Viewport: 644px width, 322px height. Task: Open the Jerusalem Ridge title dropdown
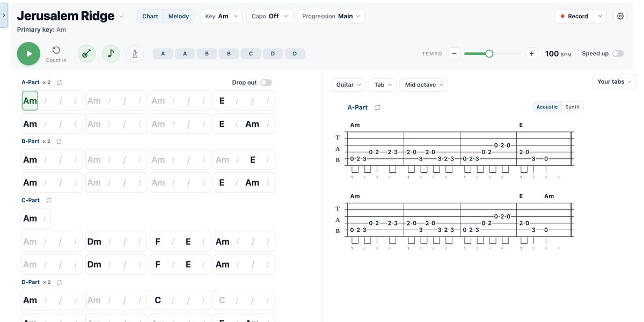coord(121,17)
